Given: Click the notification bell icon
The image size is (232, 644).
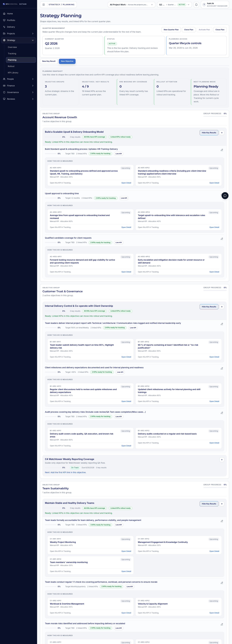Looking at the screenshot, I should (x=196, y=4).
